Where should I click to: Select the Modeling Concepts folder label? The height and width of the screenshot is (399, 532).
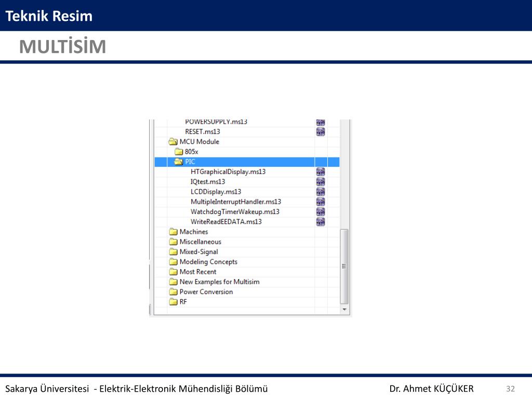click(x=208, y=262)
